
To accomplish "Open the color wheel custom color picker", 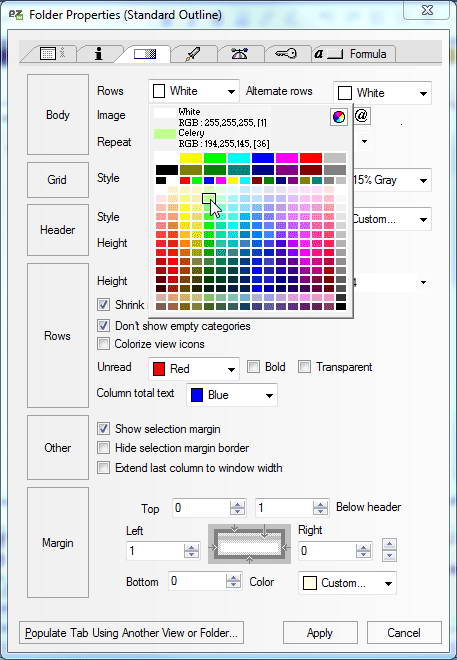I will [x=339, y=117].
